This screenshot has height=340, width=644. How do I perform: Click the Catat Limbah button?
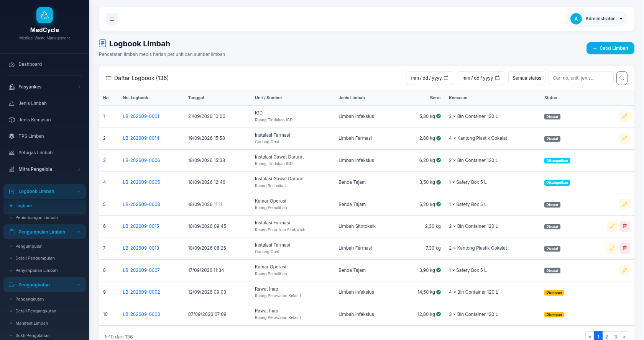click(610, 48)
